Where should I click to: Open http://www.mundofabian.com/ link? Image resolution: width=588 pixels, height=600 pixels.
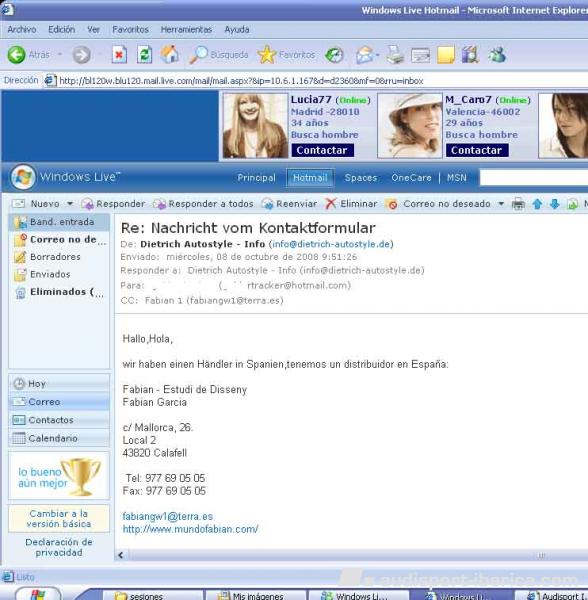click(191, 529)
